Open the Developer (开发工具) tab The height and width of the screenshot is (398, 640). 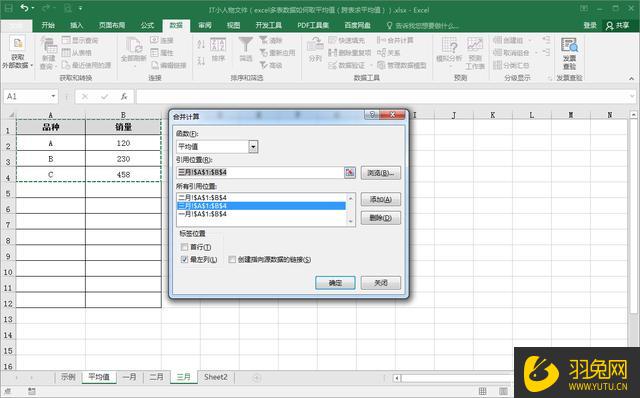tap(269, 25)
